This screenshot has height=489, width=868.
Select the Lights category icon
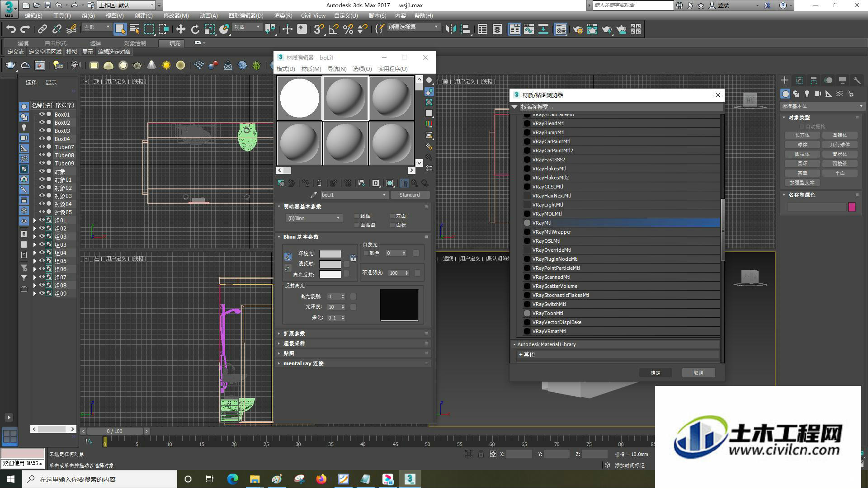807,94
